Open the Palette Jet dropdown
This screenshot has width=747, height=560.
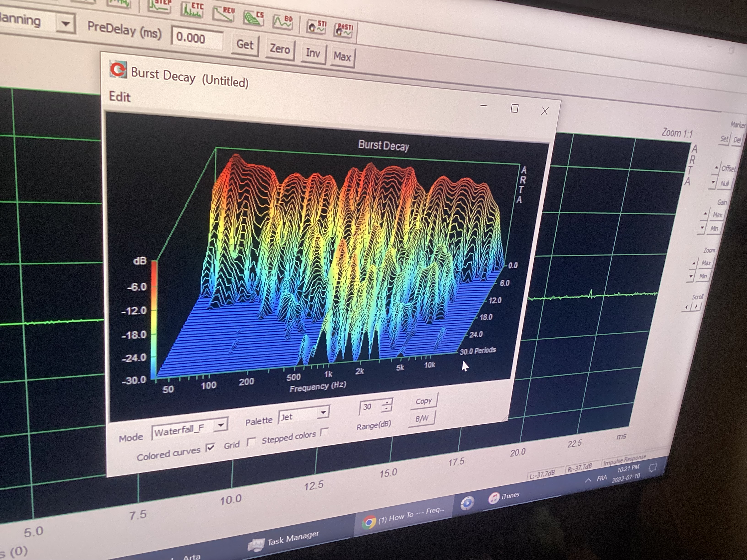(323, 412)
